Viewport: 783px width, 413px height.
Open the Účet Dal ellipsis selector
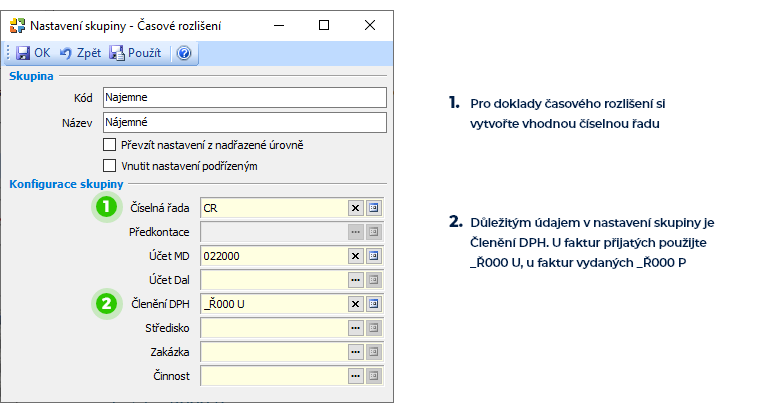(x=355, y=280)
